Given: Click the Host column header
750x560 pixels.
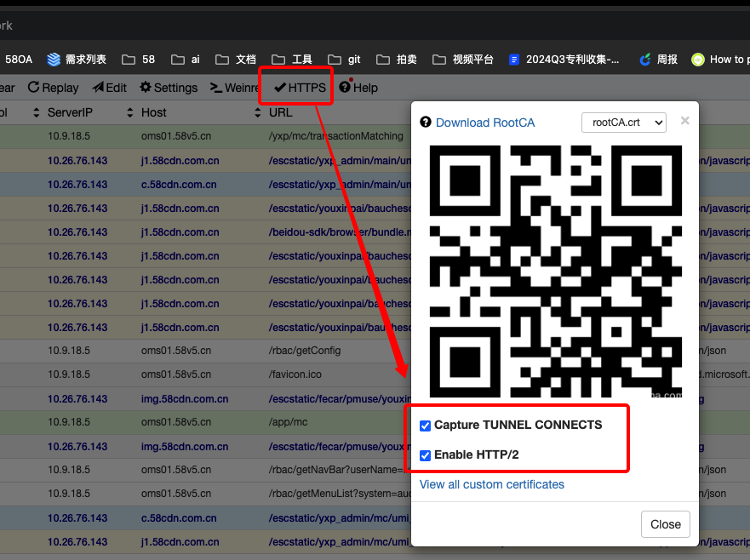Looking at the screenshot, I should coord(153,112).
